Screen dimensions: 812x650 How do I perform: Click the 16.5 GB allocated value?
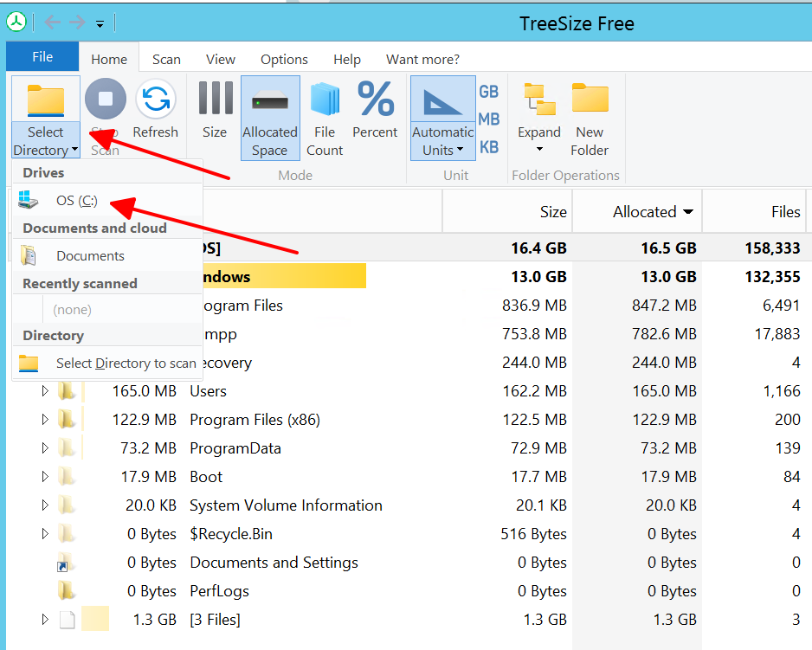coord(668,248)
